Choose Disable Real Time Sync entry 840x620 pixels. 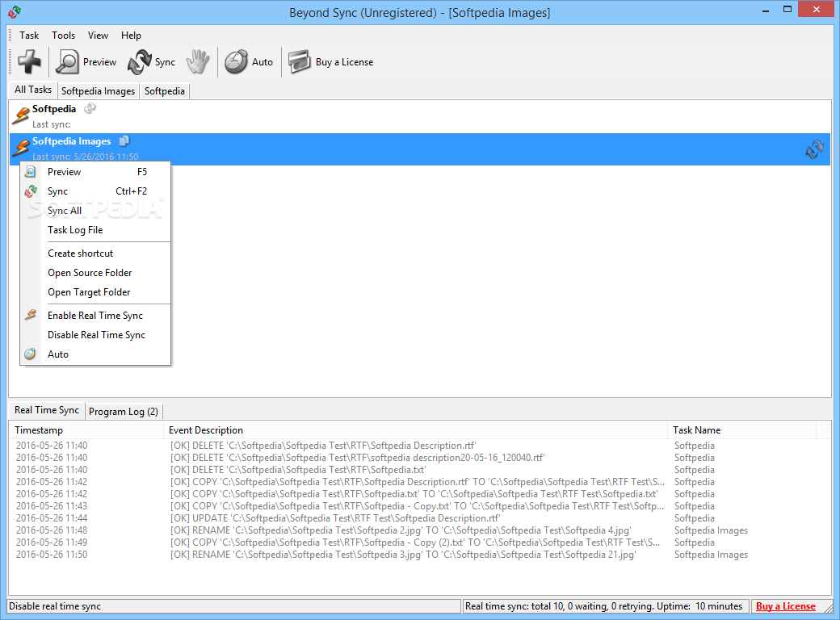(95, 335)
